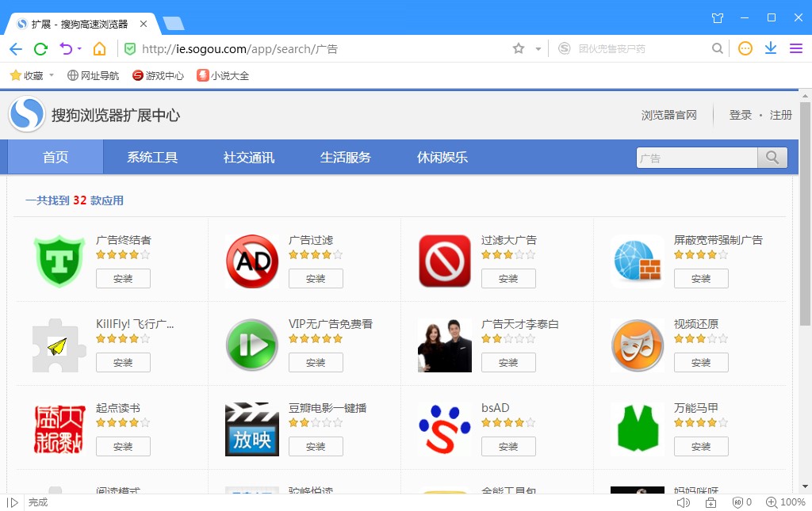Open the 豆瓣电影一键播 clapperboard icon

(252, 429)
